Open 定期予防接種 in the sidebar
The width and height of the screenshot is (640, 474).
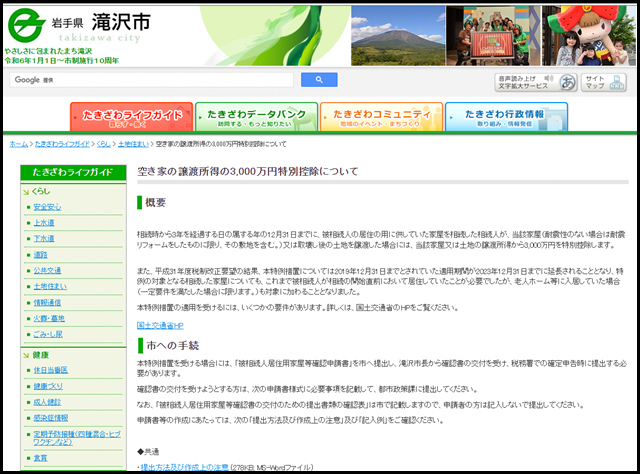pos(77,438)
